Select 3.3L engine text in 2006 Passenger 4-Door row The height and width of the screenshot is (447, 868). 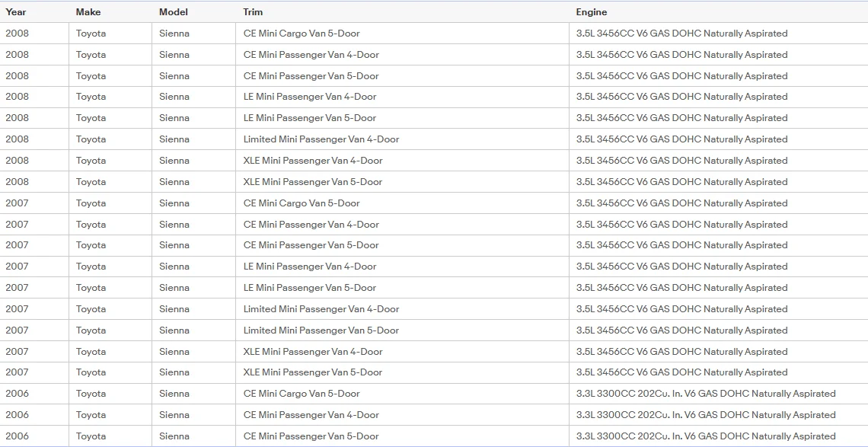click(706, 415)
